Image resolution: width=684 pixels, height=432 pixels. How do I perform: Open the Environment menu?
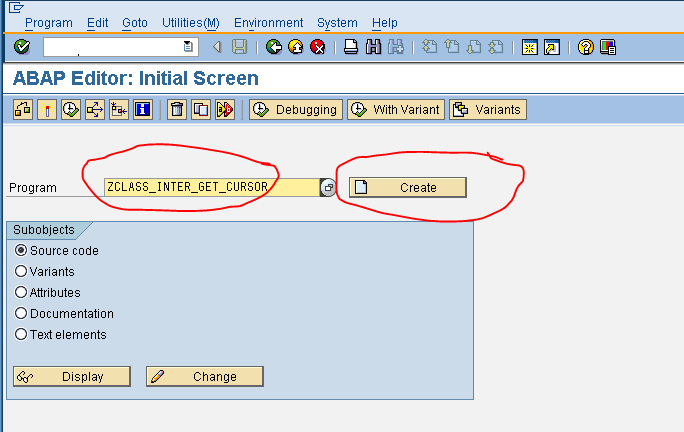268,23
